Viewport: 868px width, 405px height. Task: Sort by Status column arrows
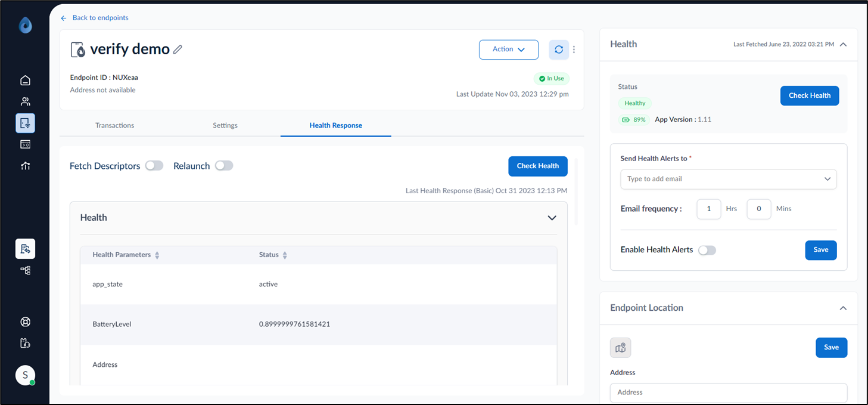pos(285,255)
